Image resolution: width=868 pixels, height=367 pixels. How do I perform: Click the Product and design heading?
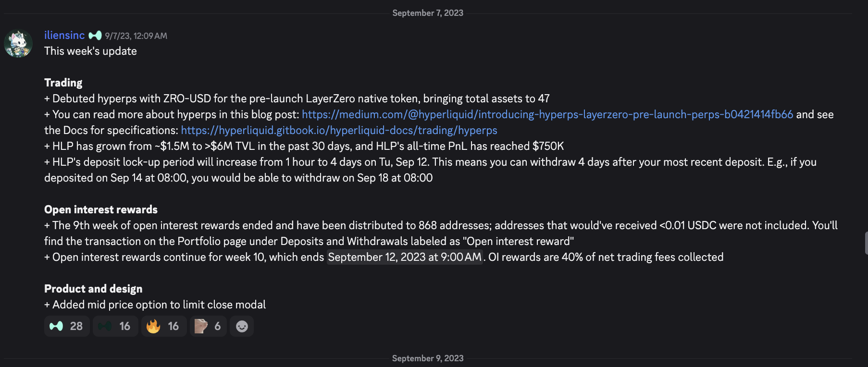pos(93,289)
